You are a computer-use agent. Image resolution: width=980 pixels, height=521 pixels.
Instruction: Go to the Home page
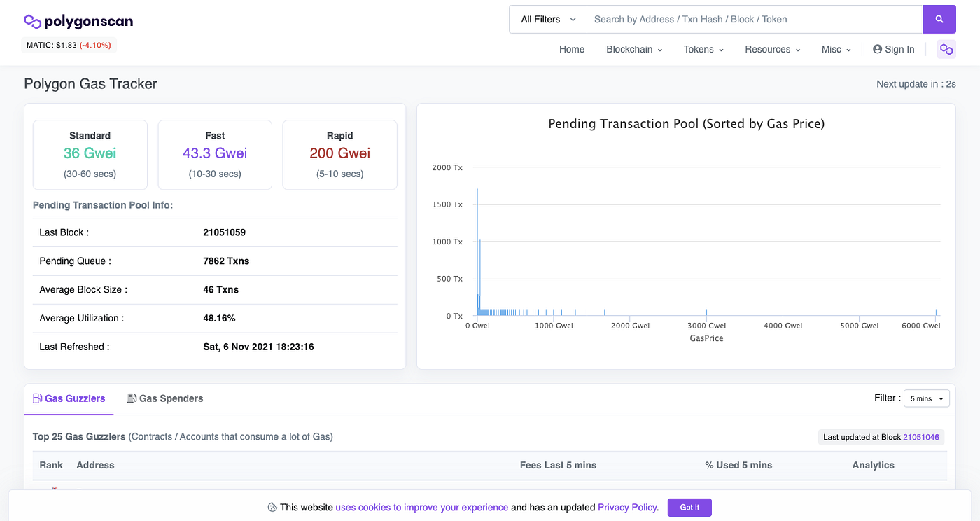[x=572, y=49]
